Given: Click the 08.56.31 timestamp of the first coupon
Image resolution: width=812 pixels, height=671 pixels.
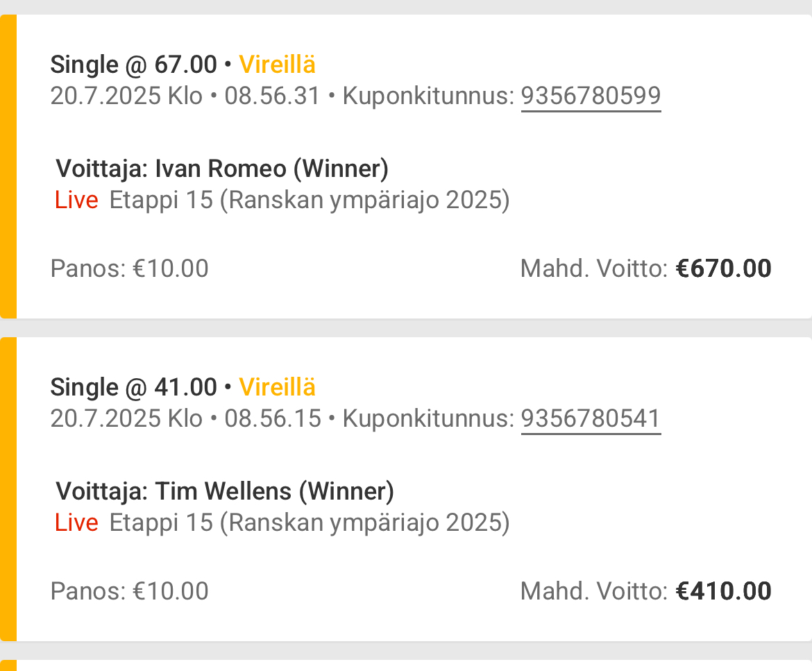Looking at the screenshot, I should click(273, 96).
